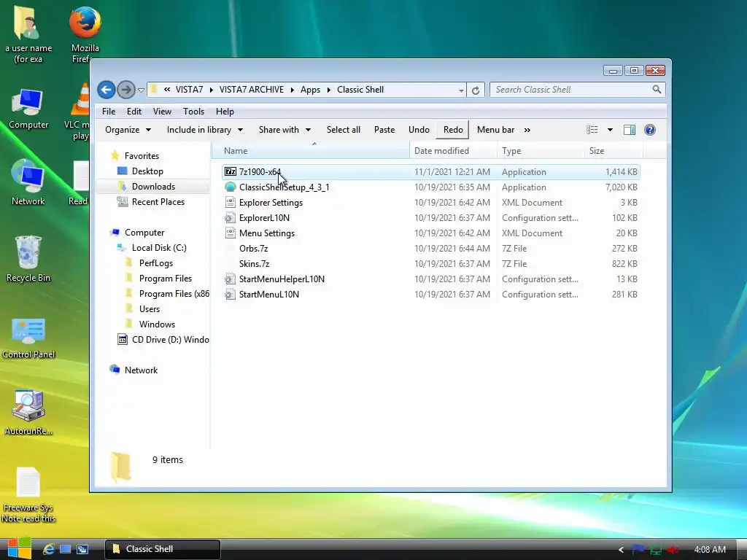This screenshot has width=747, height=560.
Task: Sort by Type column header
Action: 541,150
